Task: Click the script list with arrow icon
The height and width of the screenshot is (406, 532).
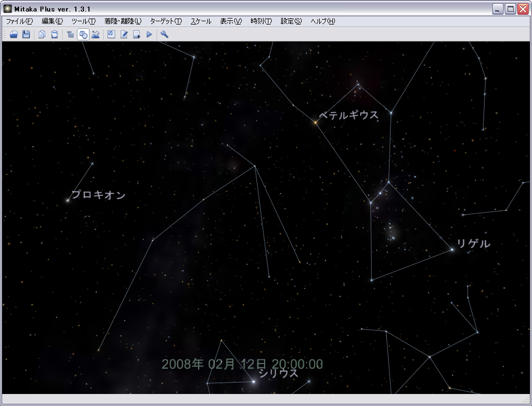Action: 136,34
